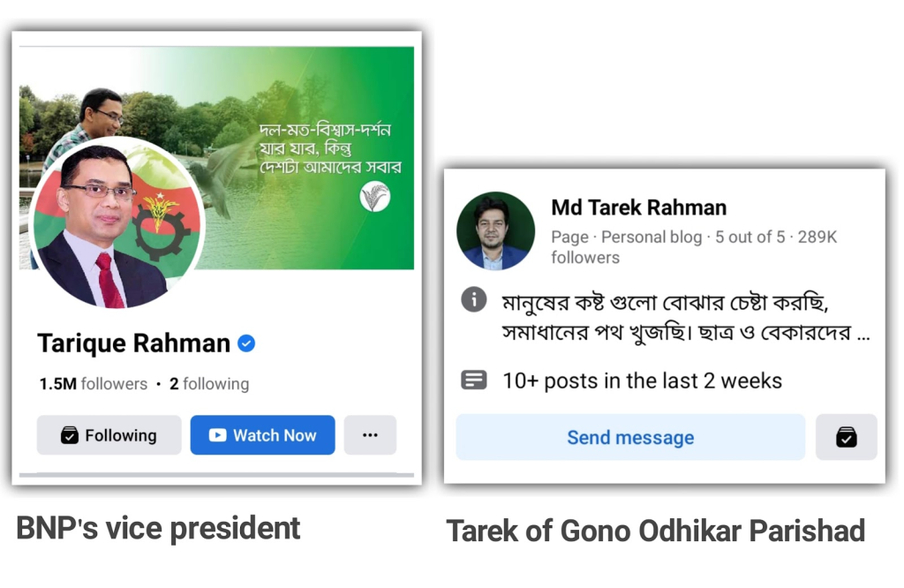Click the 289K followers text
The height and width of the screenshot is (588, 904).
(694, 247)
